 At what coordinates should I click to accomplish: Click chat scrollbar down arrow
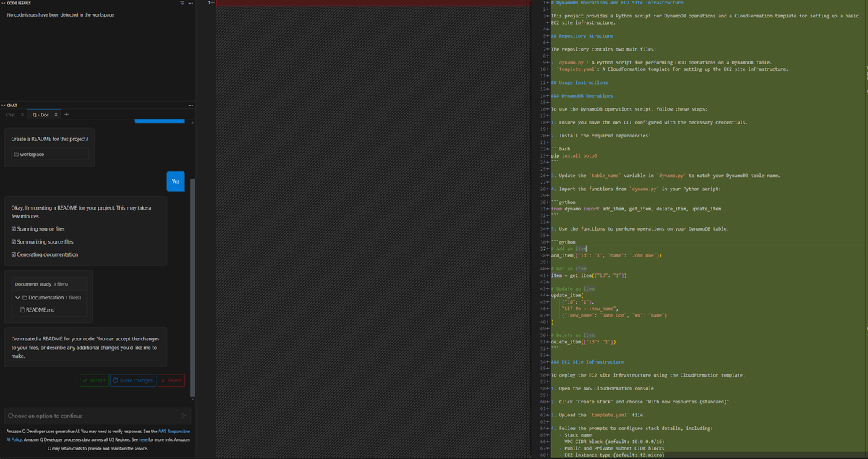[x=192, y=398]
